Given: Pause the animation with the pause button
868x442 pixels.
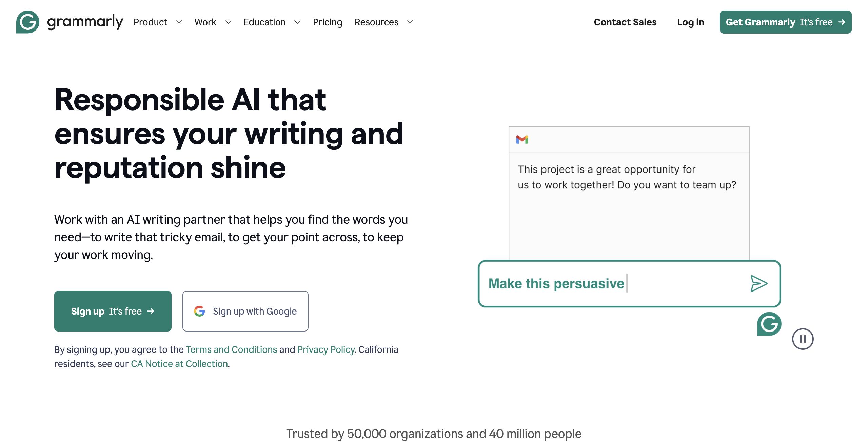Looking at the screenshot, I should [803, 339].
